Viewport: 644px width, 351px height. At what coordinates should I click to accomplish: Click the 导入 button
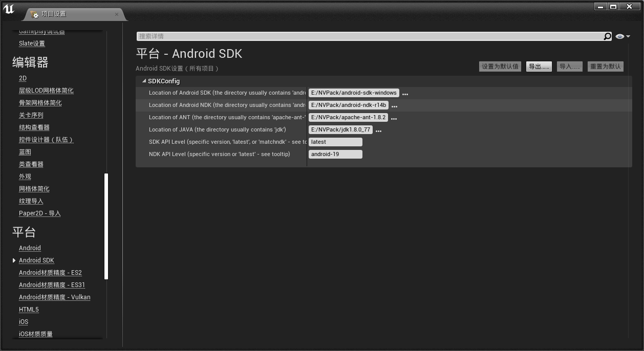coord(570,67)
